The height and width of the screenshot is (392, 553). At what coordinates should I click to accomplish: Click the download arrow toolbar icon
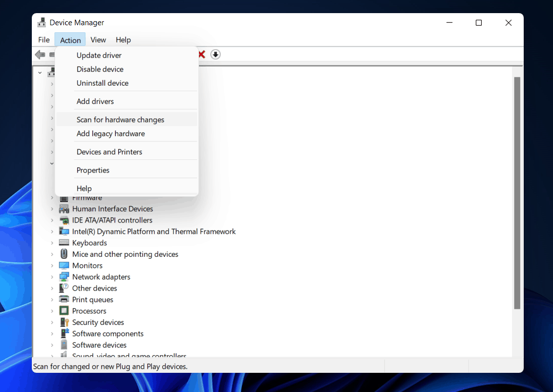pyautogui.click(x=216, y=54)
